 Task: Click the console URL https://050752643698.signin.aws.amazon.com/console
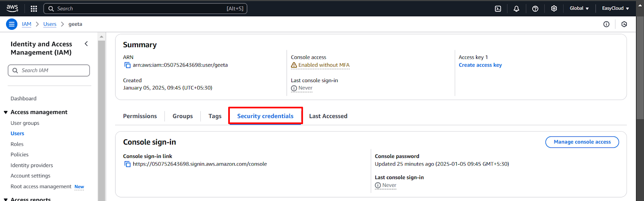[200, 164]
